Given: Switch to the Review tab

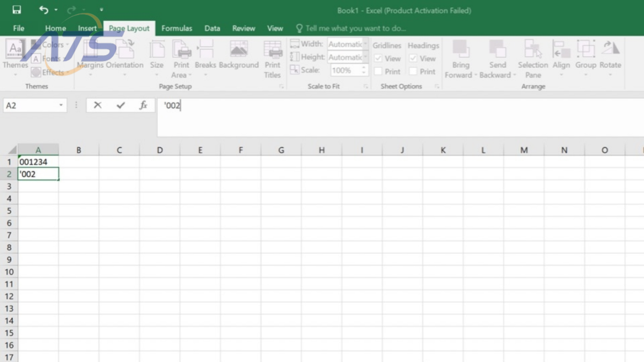Looking at the screenshot, I should (x=244, y=28).
